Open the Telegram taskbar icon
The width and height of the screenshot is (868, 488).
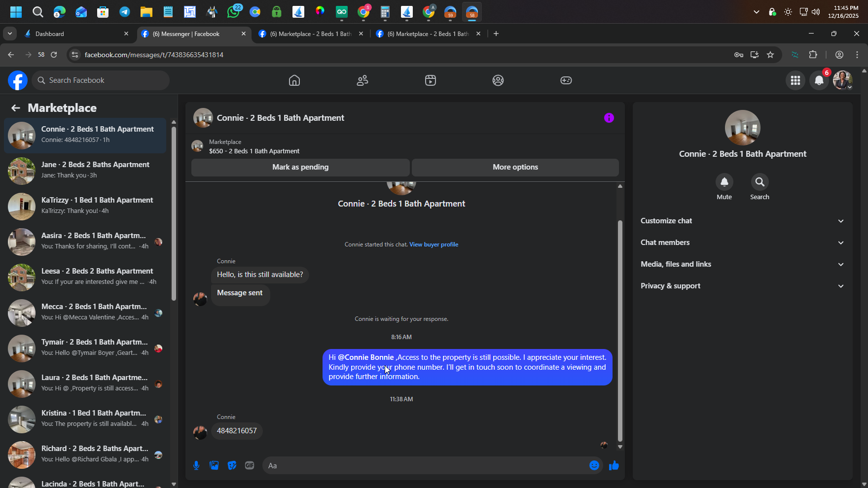tap(125, 12)
